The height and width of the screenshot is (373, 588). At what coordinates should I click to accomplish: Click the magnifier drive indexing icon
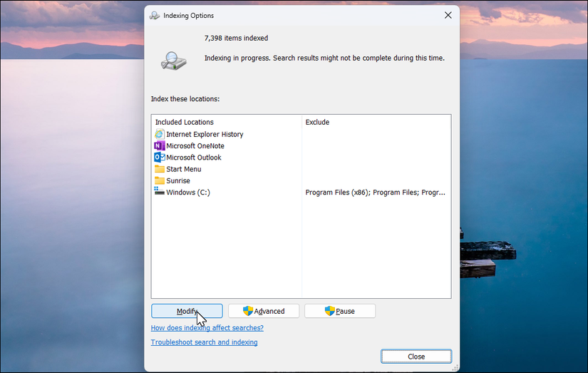(x=174, y=61)
